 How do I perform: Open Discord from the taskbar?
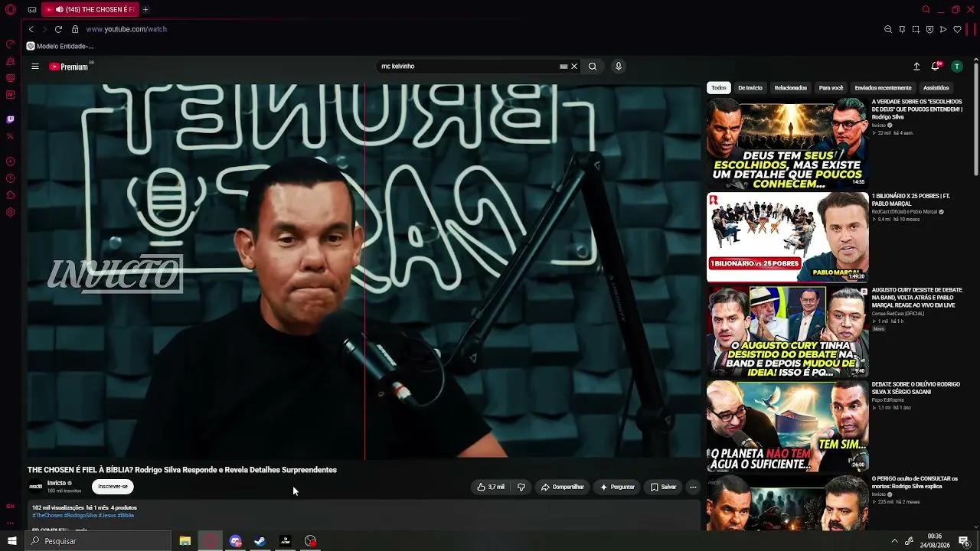coord(236,541)
